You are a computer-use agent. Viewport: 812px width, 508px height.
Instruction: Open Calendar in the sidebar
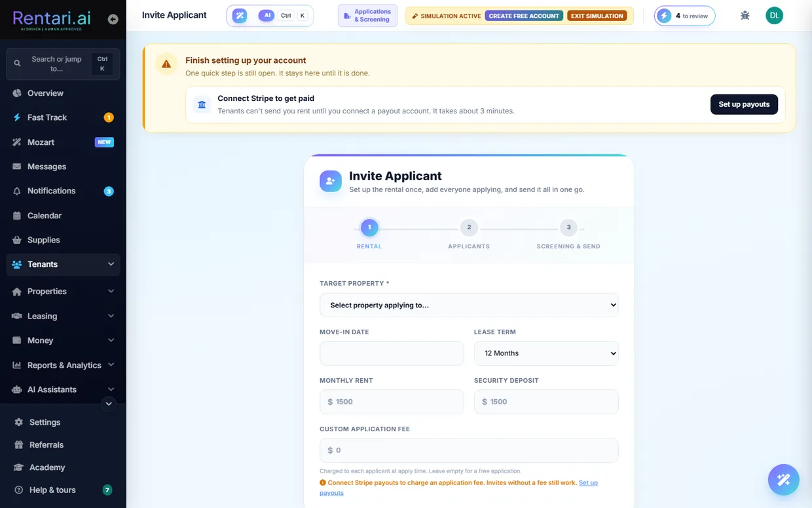click(x=63, y=216)
